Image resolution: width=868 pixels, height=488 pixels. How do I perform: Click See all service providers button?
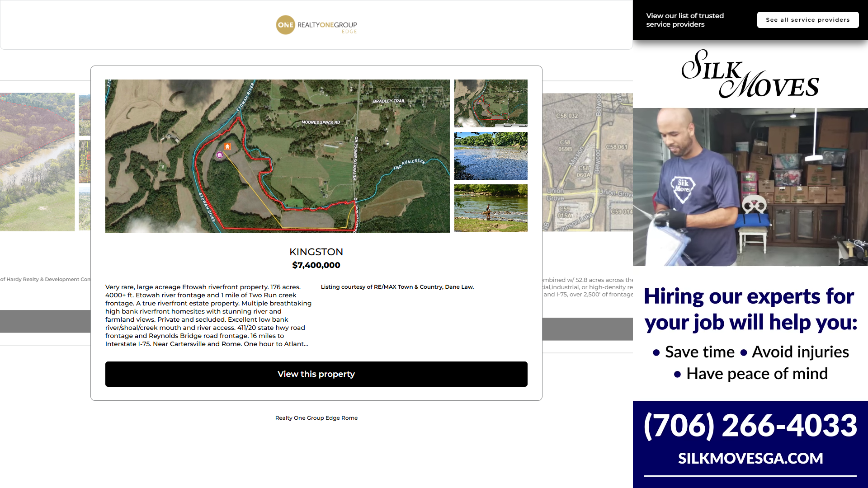point(807,20)
